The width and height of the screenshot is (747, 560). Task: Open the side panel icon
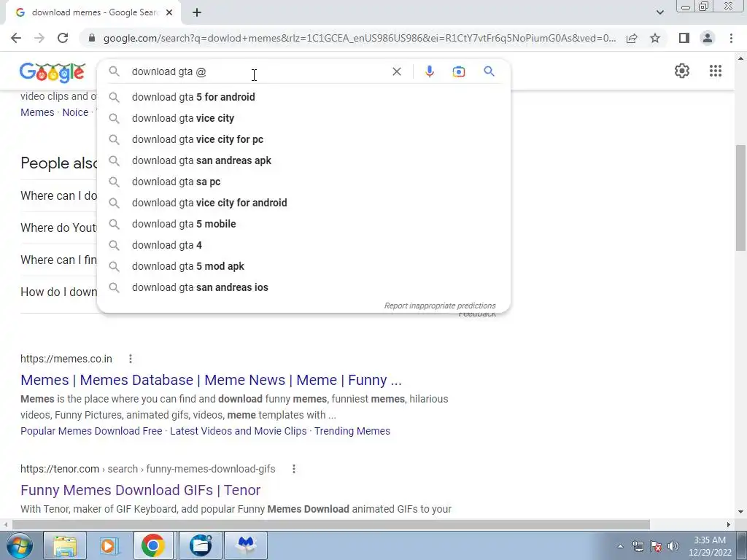(684, 38)
